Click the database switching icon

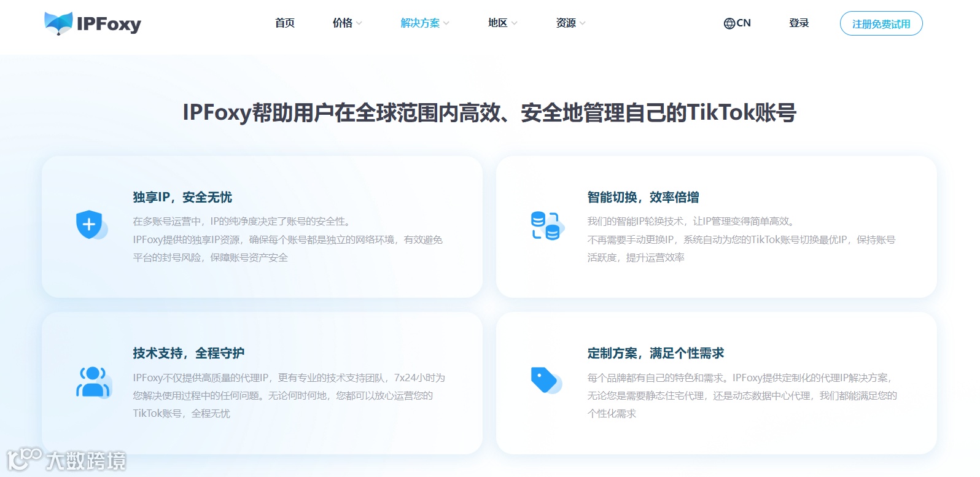[x=546, y=225]
